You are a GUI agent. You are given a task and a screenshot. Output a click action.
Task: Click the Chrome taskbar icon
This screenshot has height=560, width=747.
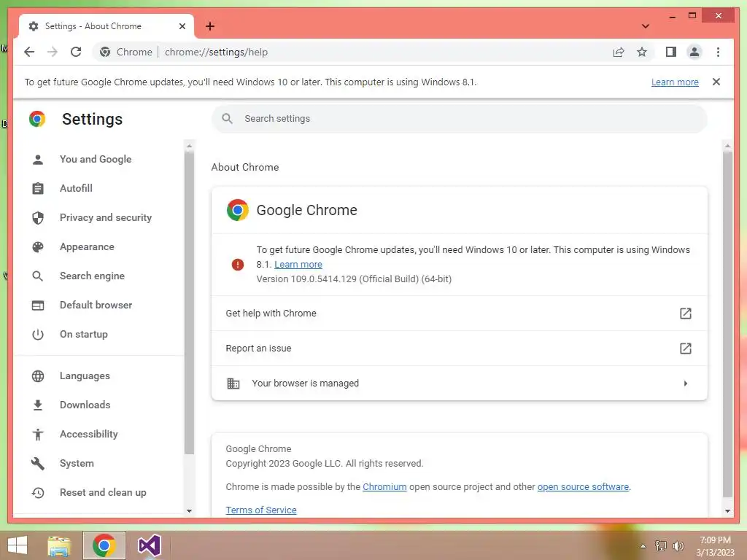104,545
